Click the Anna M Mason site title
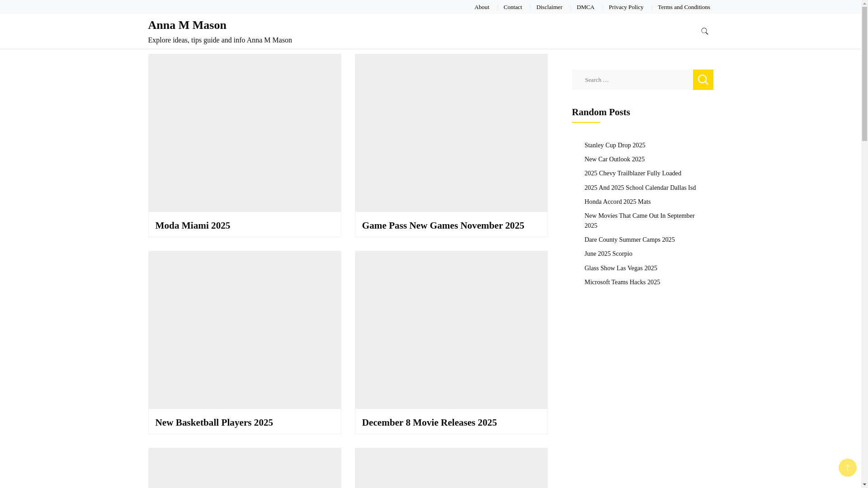This screenshot has width=868, height=488. (x=187, y=25)
